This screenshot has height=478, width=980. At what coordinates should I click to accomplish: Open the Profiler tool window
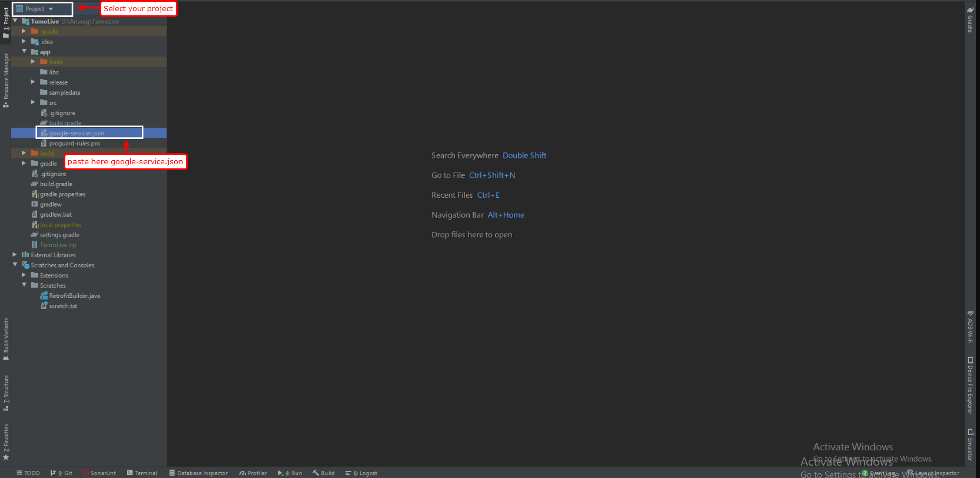253,473
